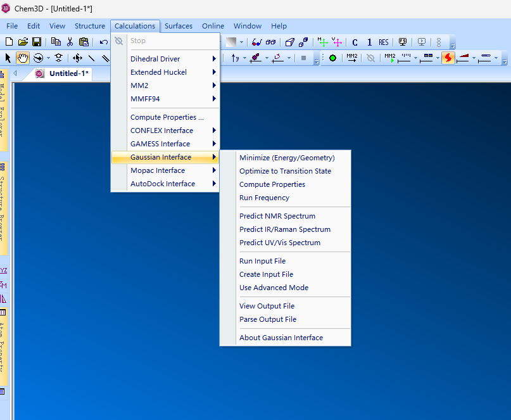Expand the Dihedral Driver submenu
This screenshot has width=511, height=420.
point(165,59)
